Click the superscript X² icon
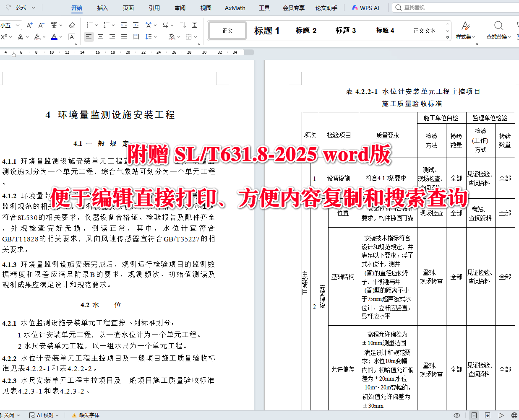The width and height of the screenshot is (519, 420). tap(4, 37)
